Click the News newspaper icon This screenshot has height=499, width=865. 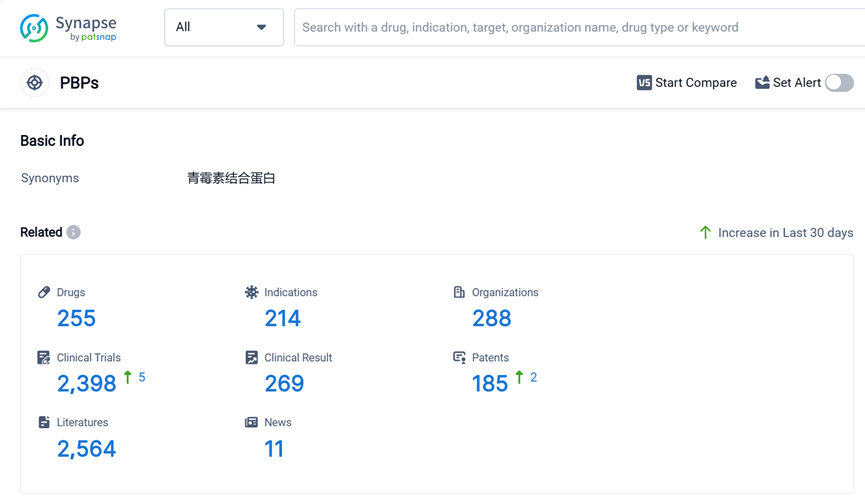(251, 422)
